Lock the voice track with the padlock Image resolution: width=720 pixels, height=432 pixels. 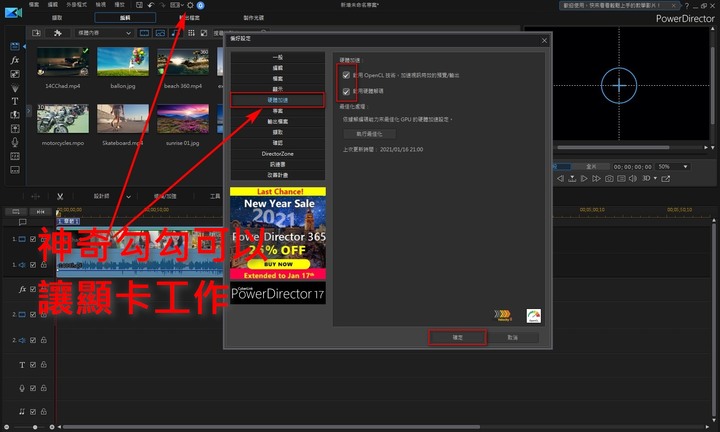point(44,388)
